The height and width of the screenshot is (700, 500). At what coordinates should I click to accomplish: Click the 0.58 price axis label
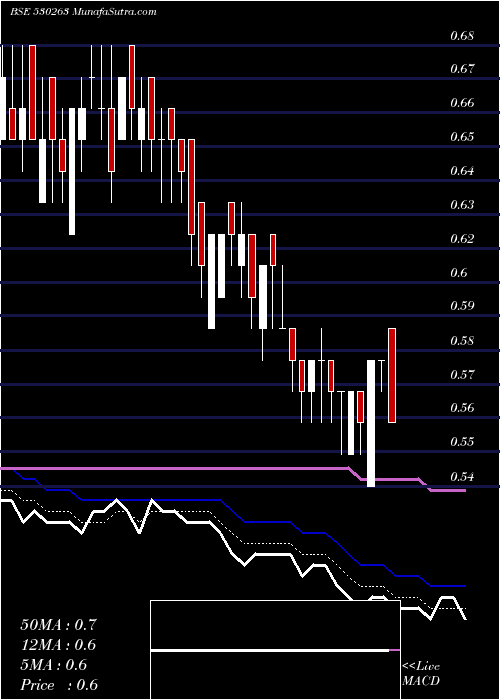click(x=461, y=341)
